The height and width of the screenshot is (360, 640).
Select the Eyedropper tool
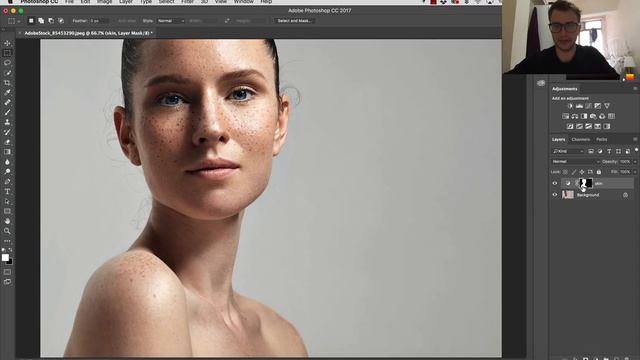click(x=7, y=93)
